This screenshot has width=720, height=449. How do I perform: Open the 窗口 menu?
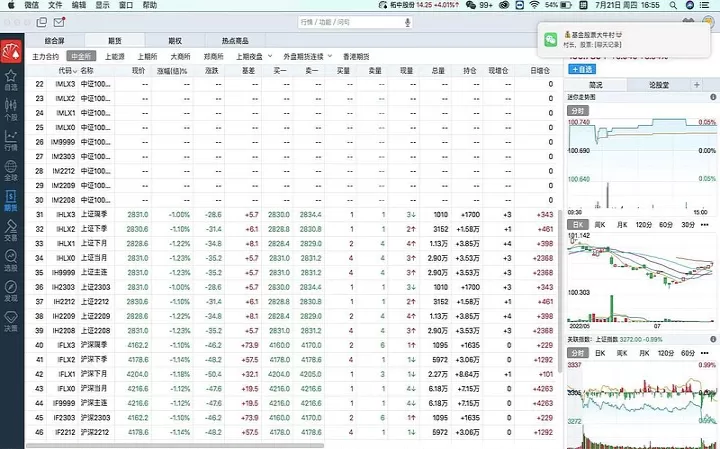coord(126,5)
